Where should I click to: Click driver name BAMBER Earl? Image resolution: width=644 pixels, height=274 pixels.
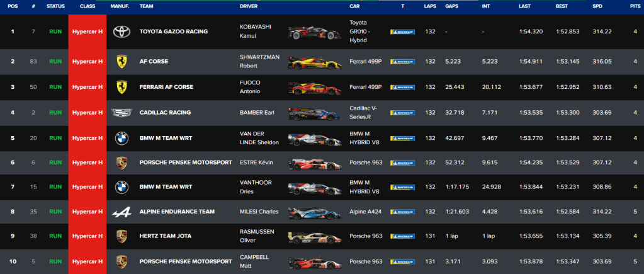(257, 113)
